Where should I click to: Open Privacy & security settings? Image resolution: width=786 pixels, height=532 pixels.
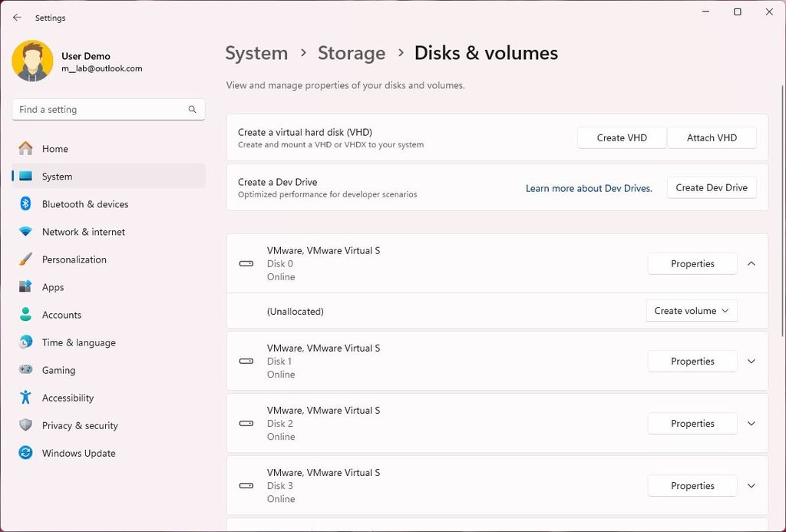[79, 425]
